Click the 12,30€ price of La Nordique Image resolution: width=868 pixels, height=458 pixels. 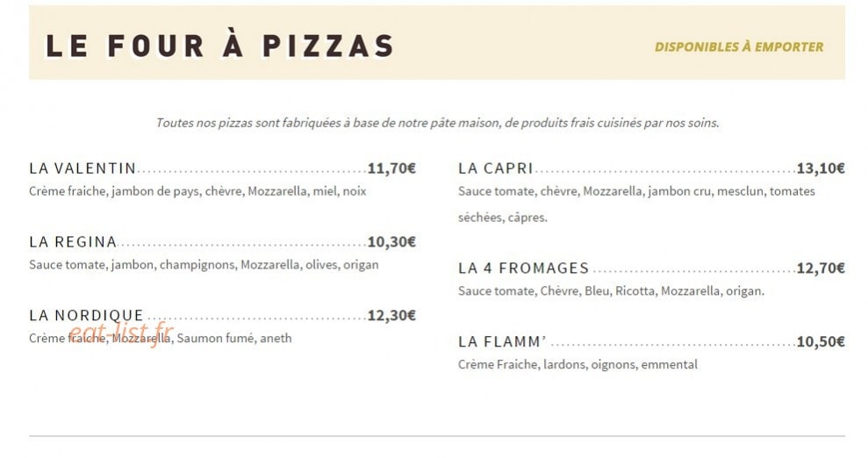click(391, 315)
